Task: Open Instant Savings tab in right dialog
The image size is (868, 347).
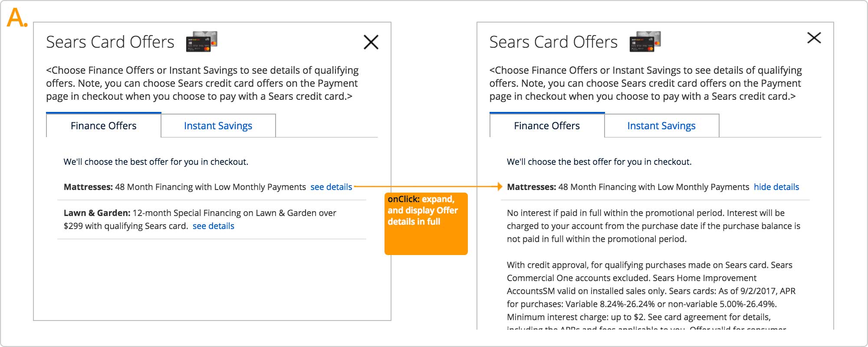Action: (661, 126)
